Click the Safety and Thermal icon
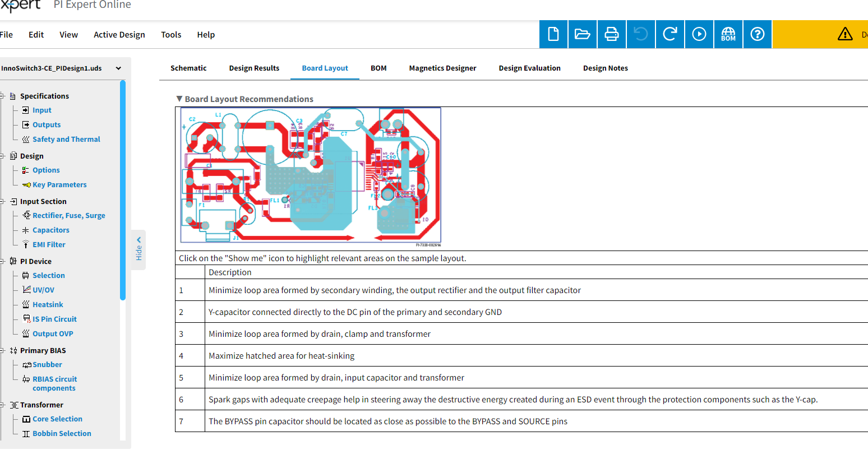 tap(26, 140)
